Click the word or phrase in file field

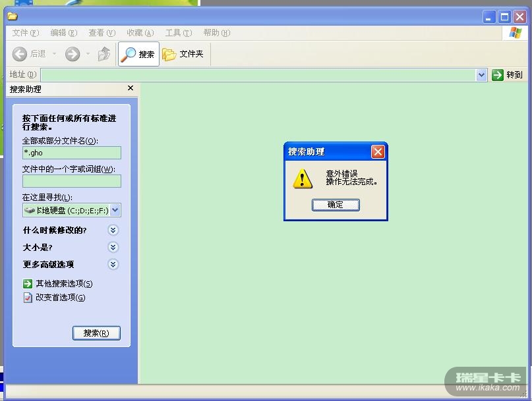click(72, 181)
